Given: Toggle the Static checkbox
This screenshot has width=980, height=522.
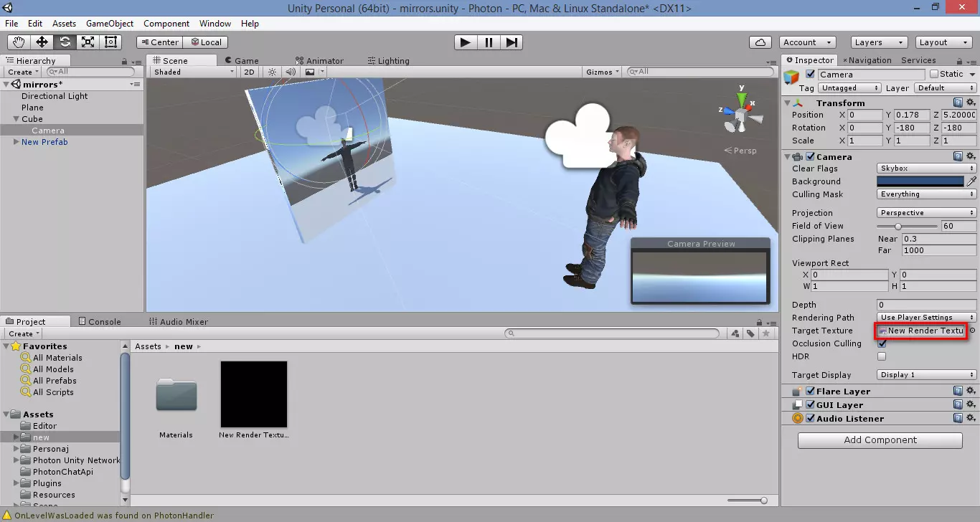Looking at the screenshot, I should pos(934,74).
